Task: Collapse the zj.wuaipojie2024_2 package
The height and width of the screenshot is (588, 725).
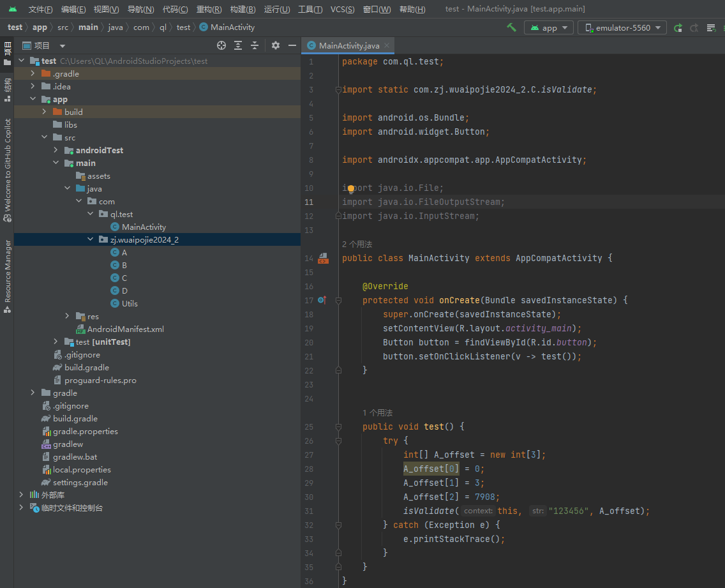Action: [x=90, y=239]
